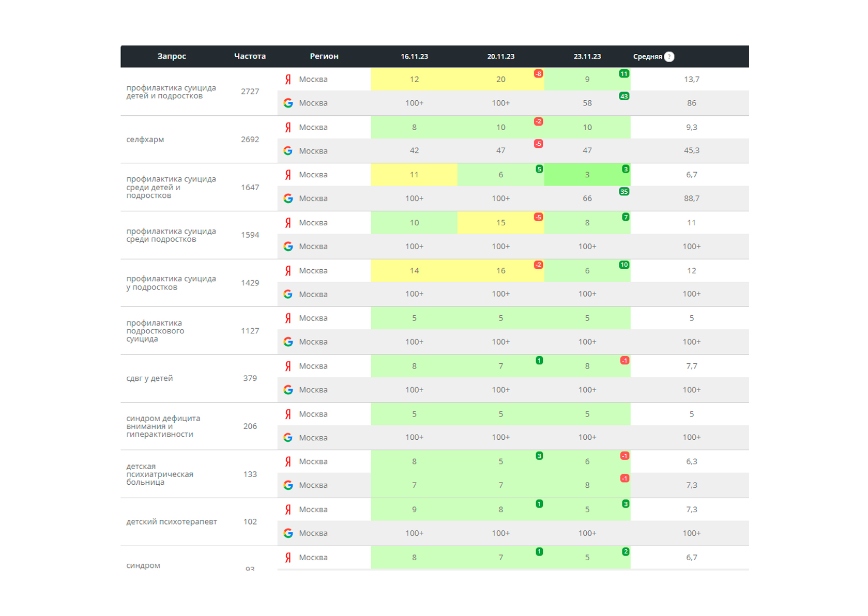Click green 10 change badge

click(x=624, y=265)
